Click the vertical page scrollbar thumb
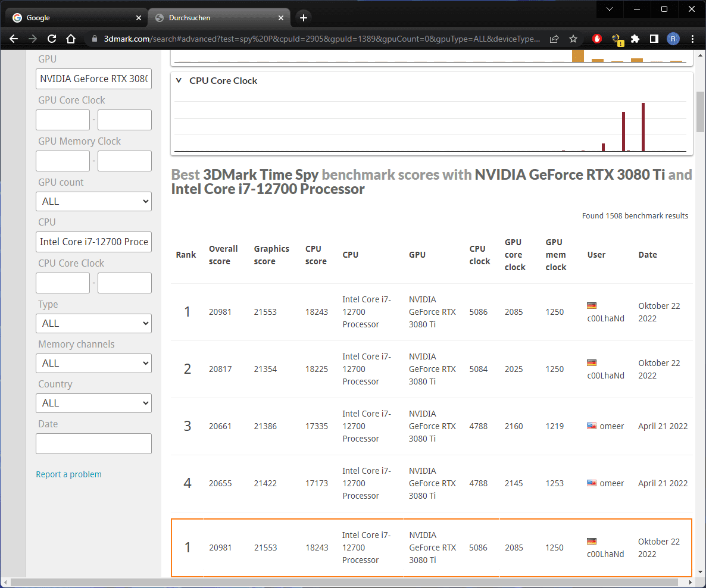 (699, 112)
